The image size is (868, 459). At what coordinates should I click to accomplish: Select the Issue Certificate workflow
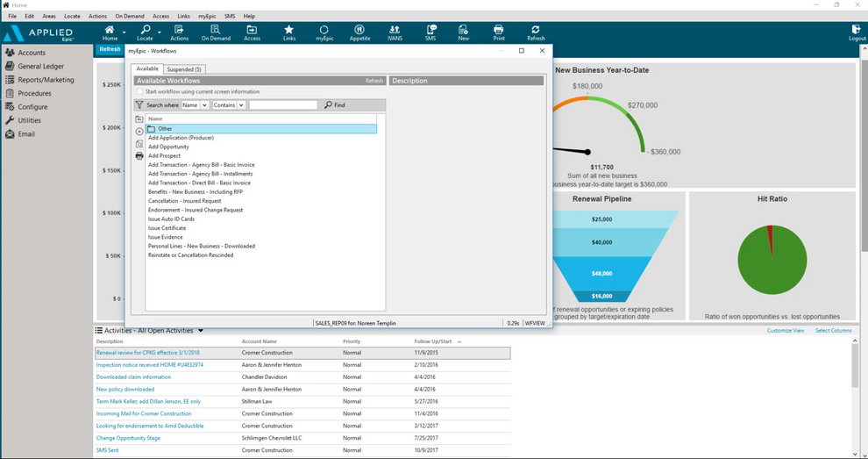click(x=167, y=228)
